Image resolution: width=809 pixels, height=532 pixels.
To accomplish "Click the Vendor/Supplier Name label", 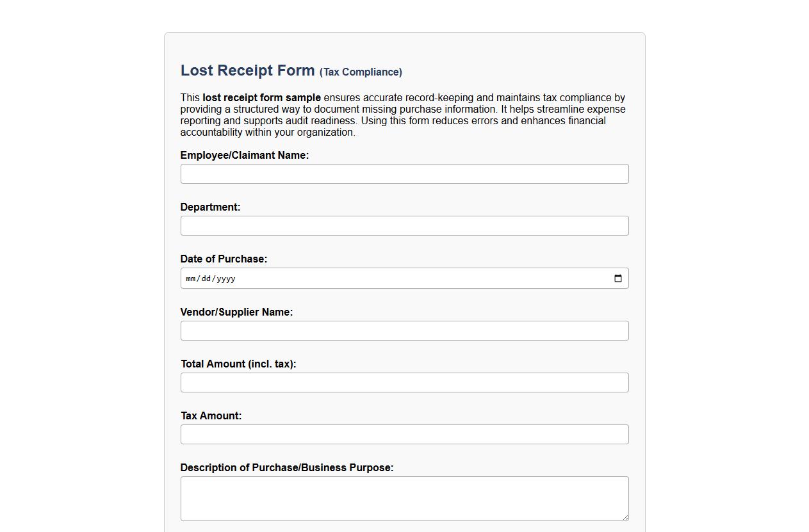I will 236,312.
